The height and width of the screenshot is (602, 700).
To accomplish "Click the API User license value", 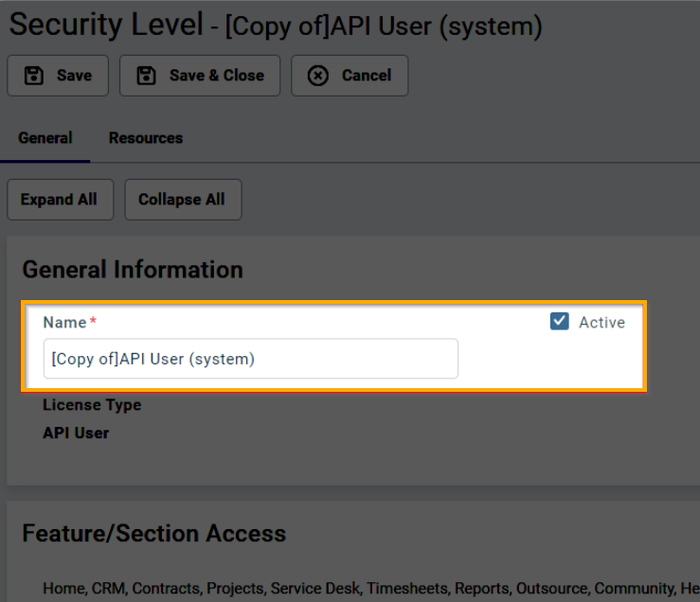I will (x=76, y=434).
